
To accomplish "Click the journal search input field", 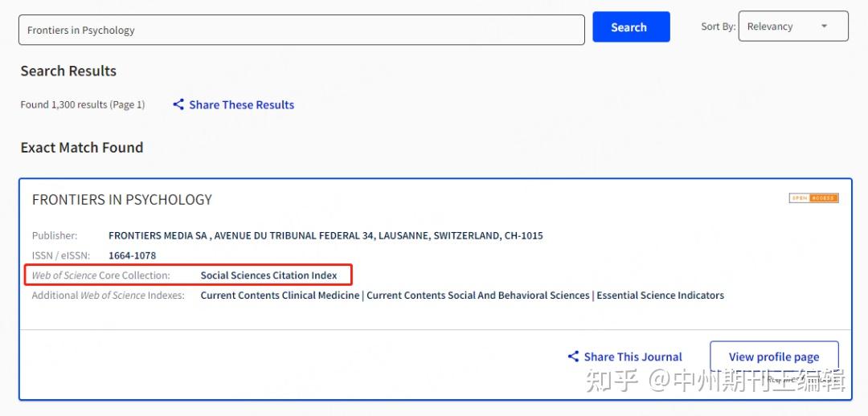I will [301, 30].
